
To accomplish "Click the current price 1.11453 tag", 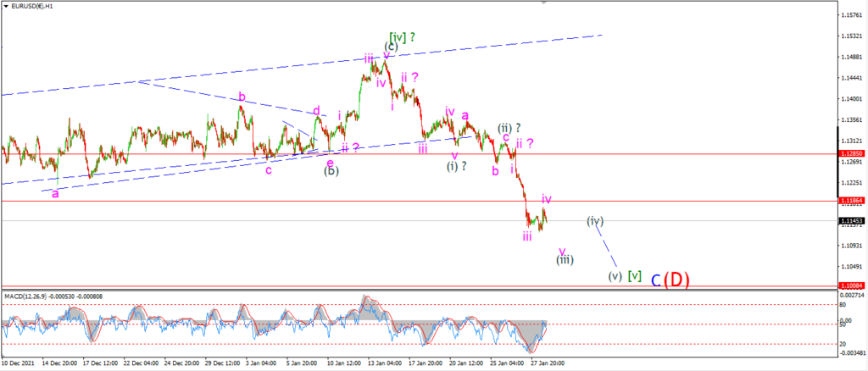I will [x=850, y=221].
